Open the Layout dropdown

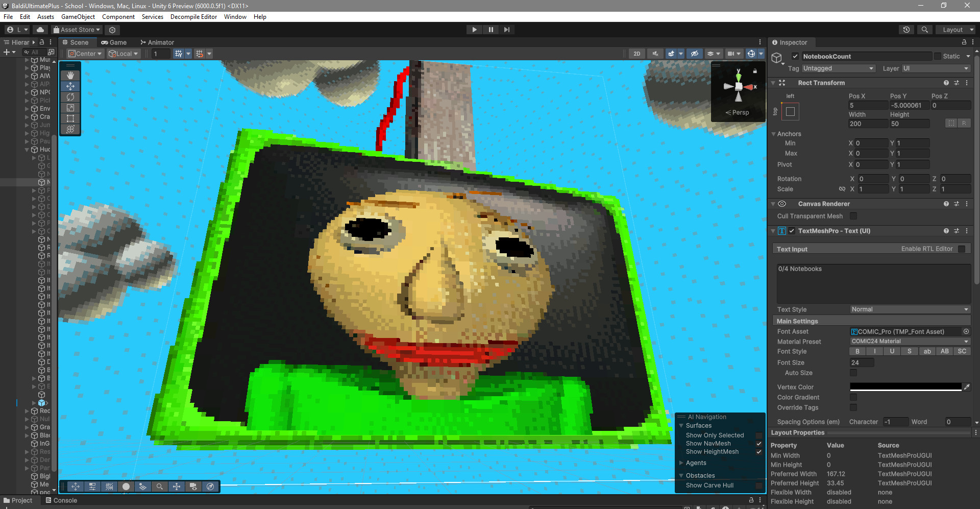[955, 29]
